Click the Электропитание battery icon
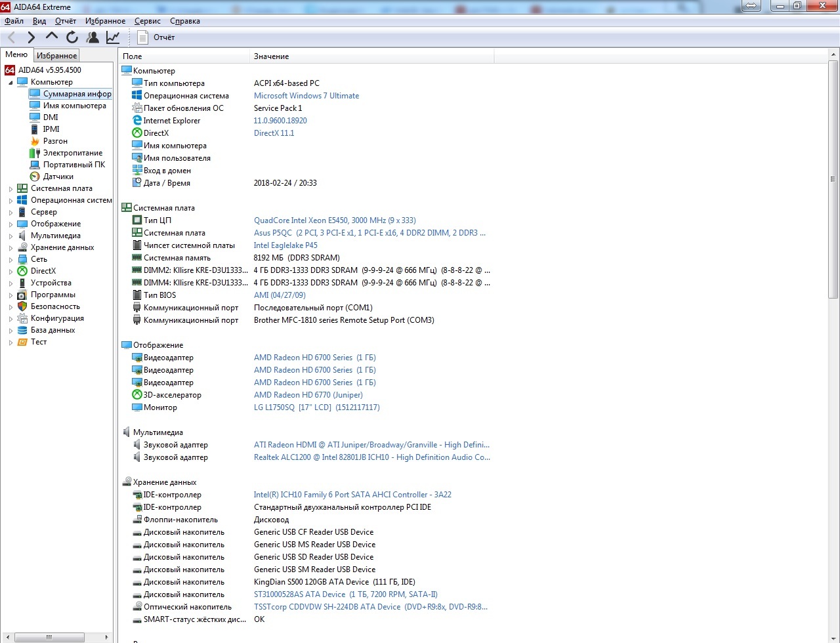840x643 pixels. tap(35, 153)
